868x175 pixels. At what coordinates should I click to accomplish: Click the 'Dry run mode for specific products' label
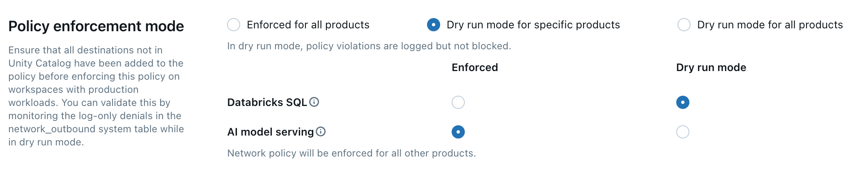pyautogui.click(x=533, y=25)
